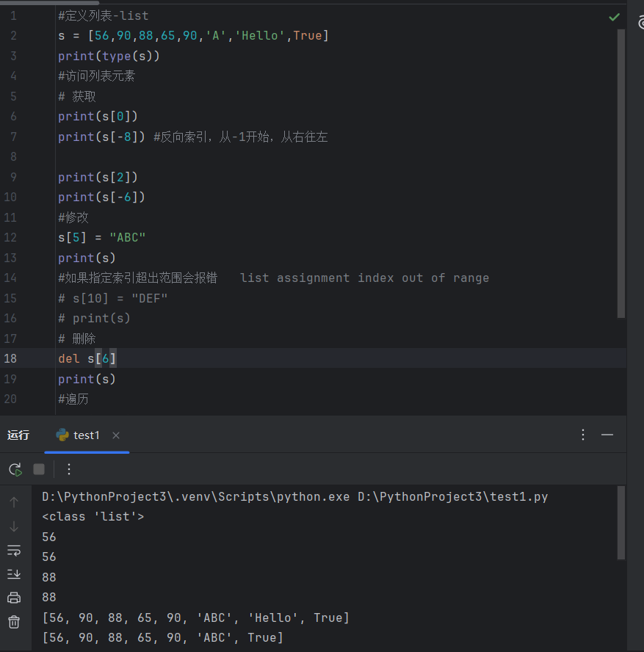Viewport: 644px width, 652px height.
Task: Click the green inspection checkmark icon
Action: click(614, 17)
